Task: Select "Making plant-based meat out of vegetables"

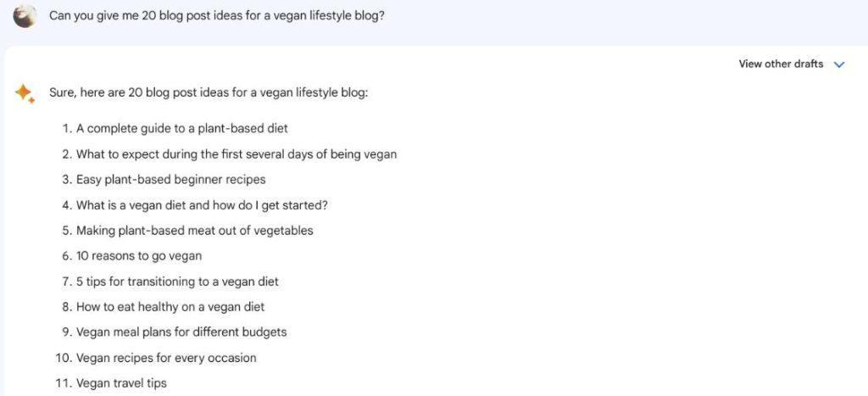Action: coord(194,231)
